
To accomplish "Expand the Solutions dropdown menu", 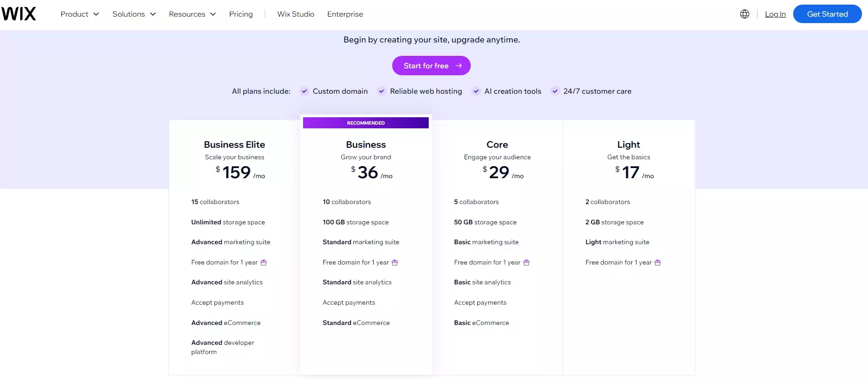I will coord(134,14).
